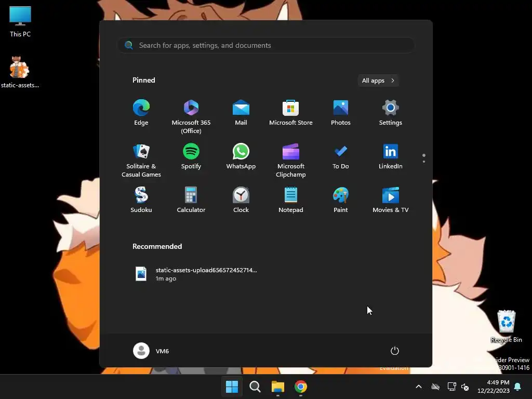Open the LinkedIn app
Image resolution: width=532 pixels, height=399 pixels.
click(x=391, y=156)
